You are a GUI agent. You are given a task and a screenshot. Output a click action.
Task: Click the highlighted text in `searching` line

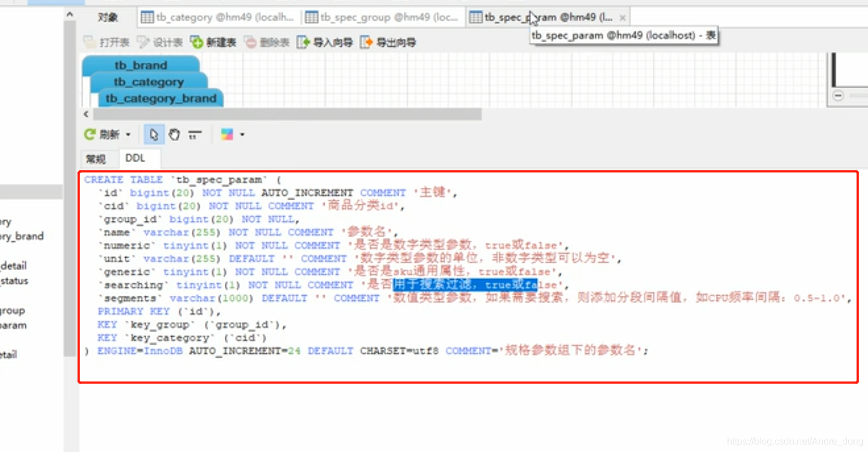465,285
